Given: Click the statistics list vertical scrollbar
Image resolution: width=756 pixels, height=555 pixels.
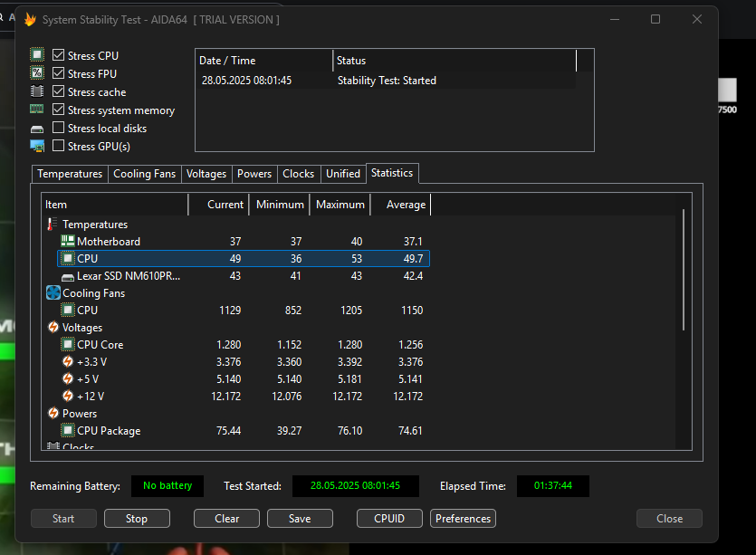Looking at the screenshot, I should click(684, 270).
